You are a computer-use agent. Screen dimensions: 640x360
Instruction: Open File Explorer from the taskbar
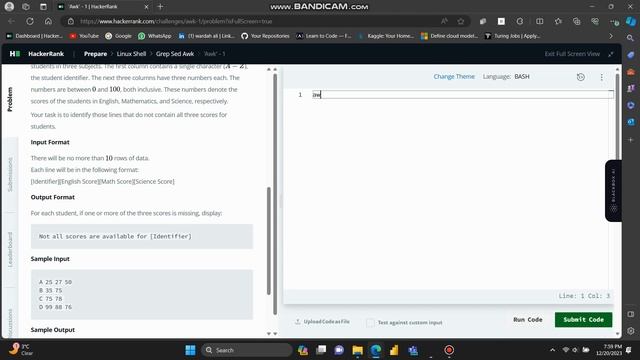pyautogui.click(x=358, y=350)
